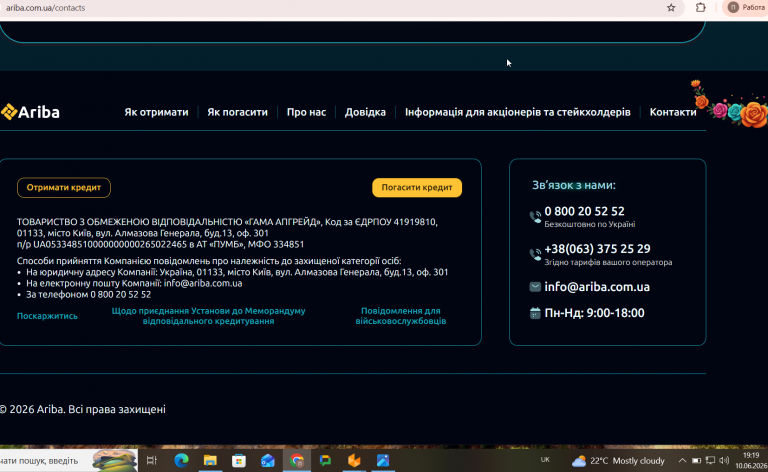The height and width of the screenshot is (472, 768).
Task: Open Інформація для акціонерів та стейкхолдерів
Action: [x=518, y=112]
